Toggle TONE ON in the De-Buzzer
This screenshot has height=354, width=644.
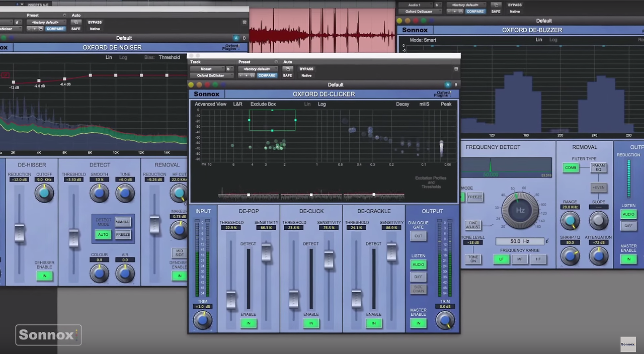pyautogui.click(x=473, y=258)
